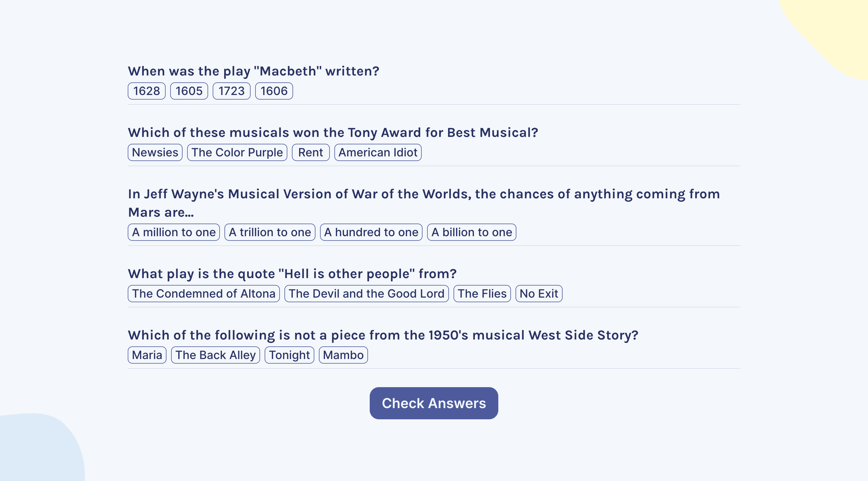Image resolution: width=868 pixels, height=481 pixels.
Task: Pick The Flies answer option
Action: coord(482,293)
